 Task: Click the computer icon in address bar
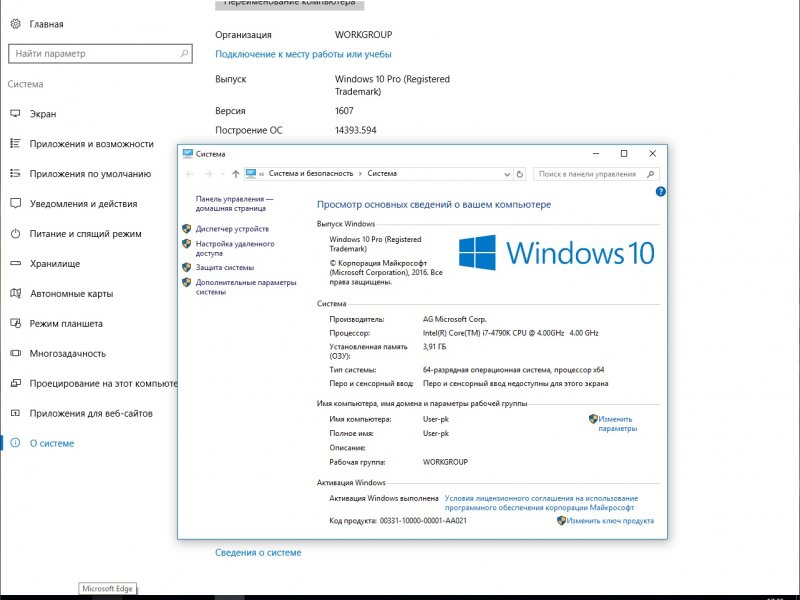click(251, 173)
